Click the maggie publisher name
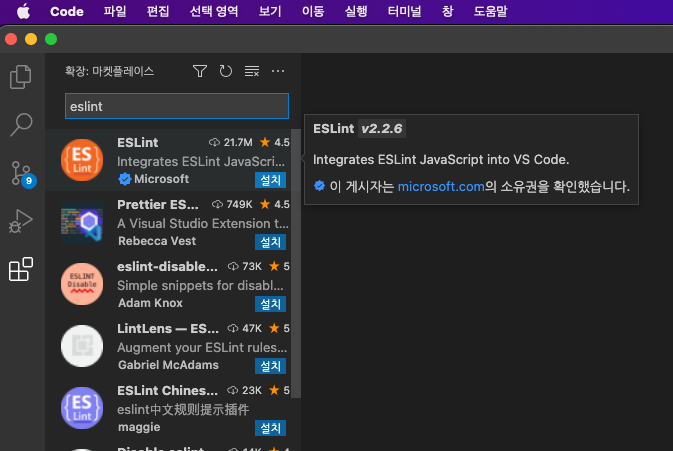The width and height of the screenshot is (673, 451). [x=139, y=427]
